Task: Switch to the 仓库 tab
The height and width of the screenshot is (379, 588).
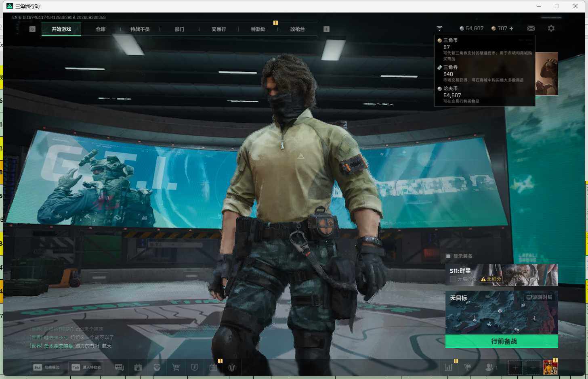Action: tap(101, 29)
